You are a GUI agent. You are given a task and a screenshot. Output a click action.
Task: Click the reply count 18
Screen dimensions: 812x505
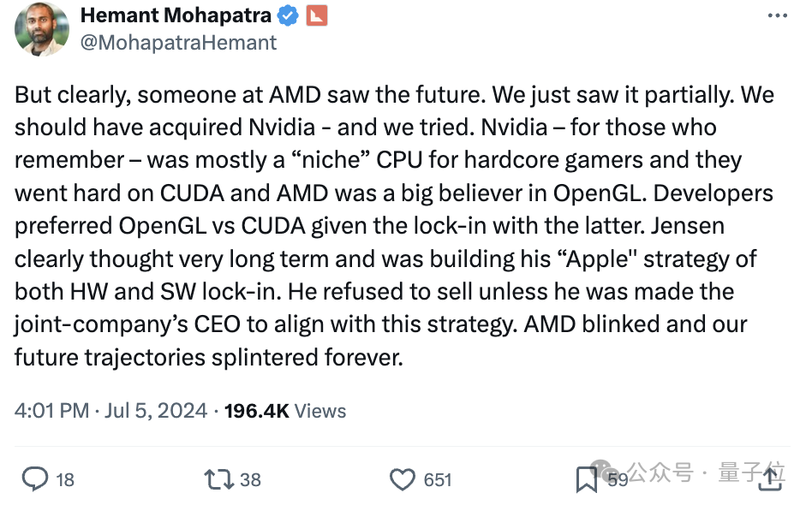point(65,480)
